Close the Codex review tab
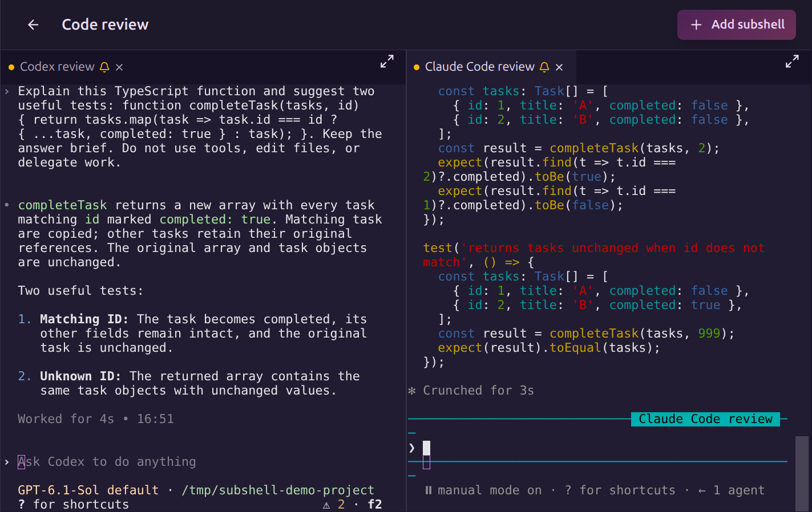This screenshot has width=812, height=512. [119, 67]
